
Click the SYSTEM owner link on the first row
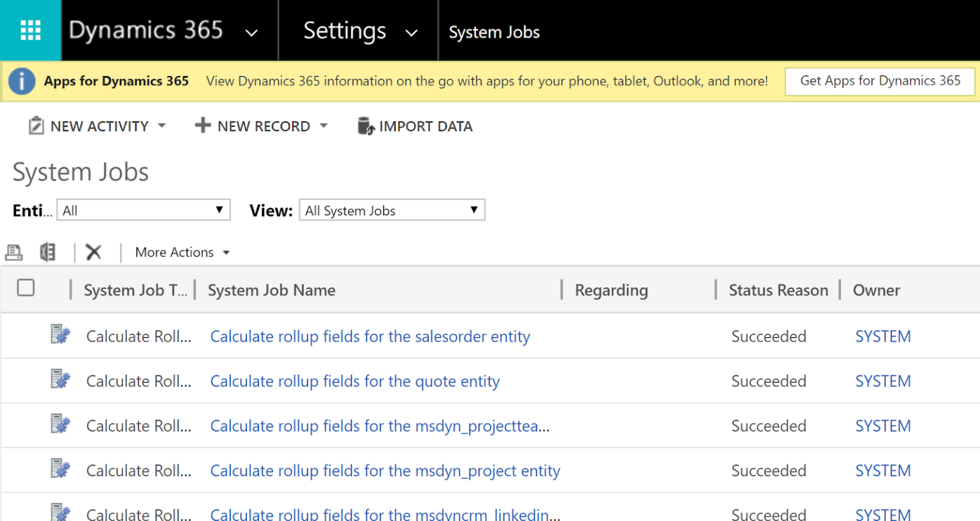(x=882, y=336)
